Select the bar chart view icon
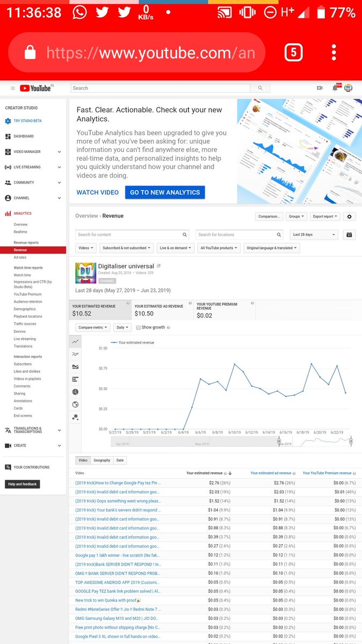This screenshot has height=644, width=362. 76,379
